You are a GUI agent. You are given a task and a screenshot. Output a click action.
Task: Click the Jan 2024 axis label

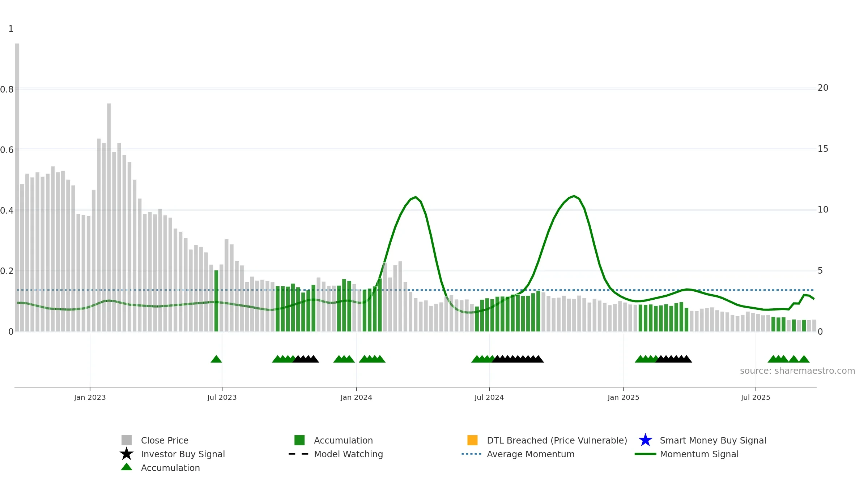[356, 397]
